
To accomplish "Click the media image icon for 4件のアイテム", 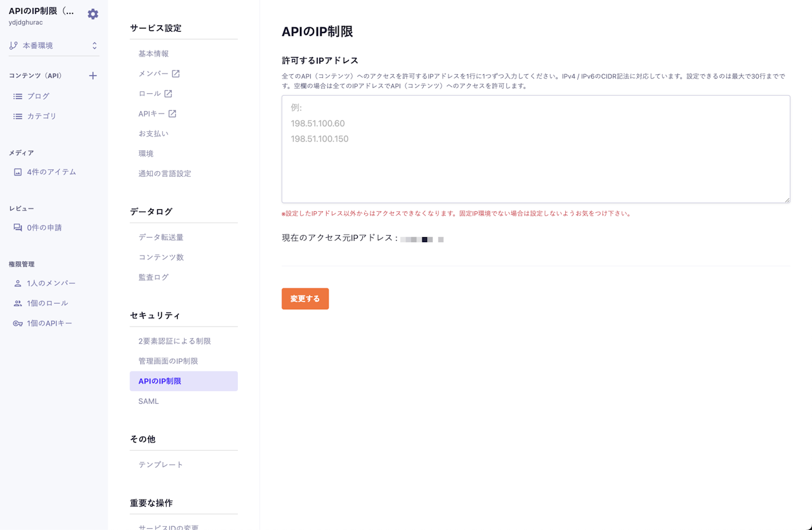I will pos(18,172).
